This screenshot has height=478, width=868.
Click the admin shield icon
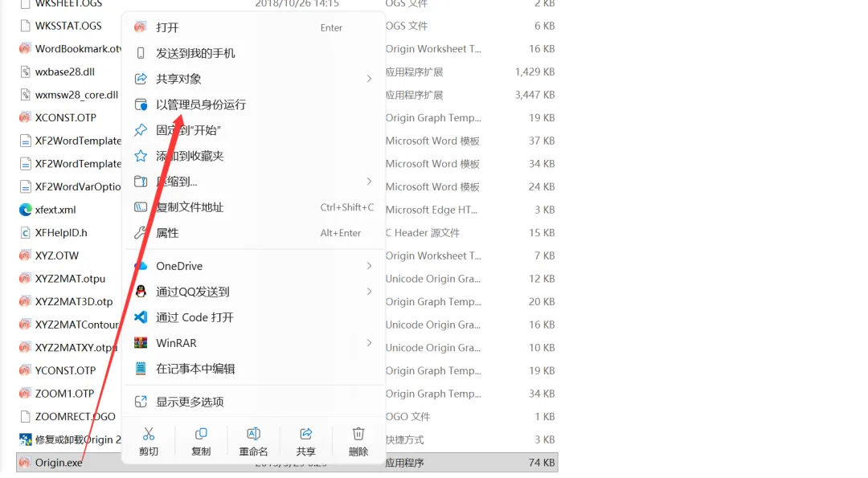[141, 104]
